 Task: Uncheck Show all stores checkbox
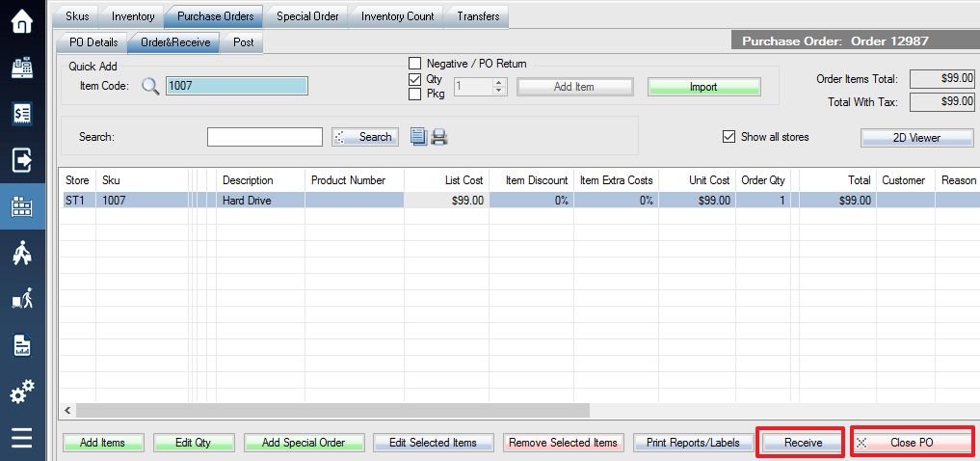coord(728,136)
